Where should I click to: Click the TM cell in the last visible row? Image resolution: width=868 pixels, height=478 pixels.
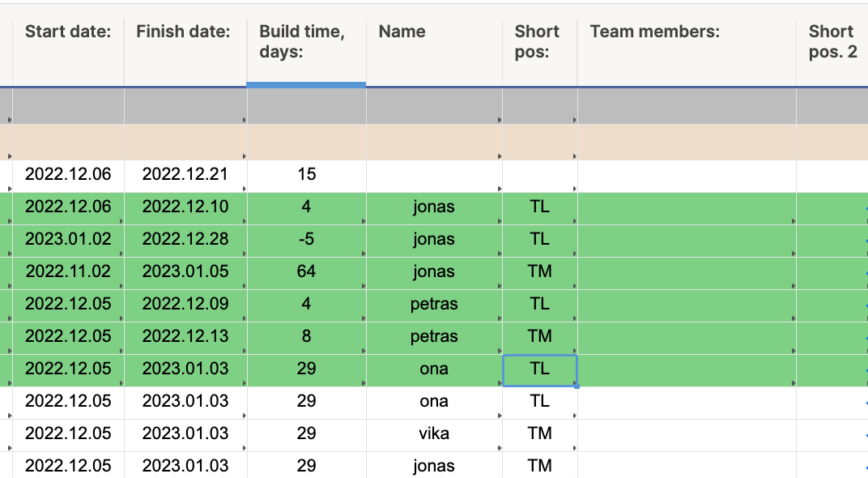pos(538,466)
